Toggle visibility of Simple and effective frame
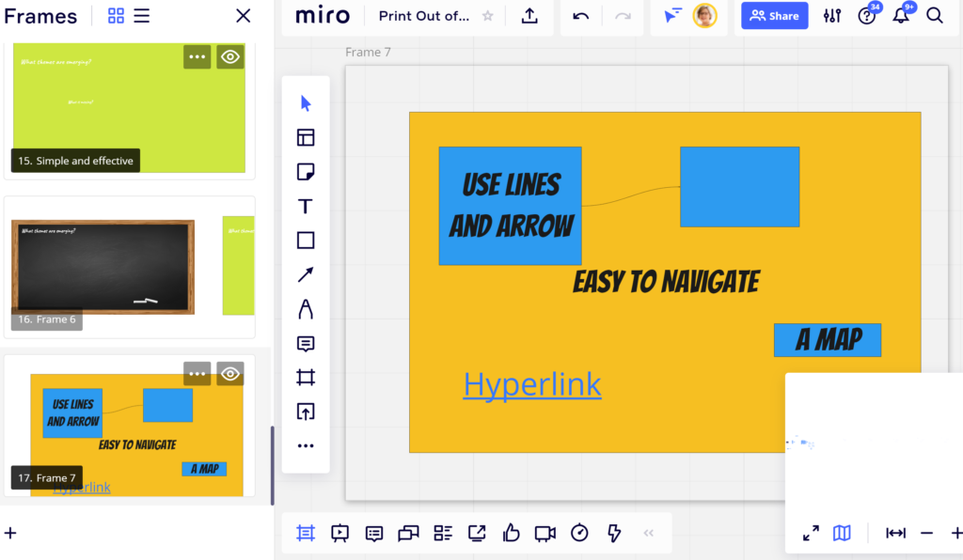 tap(230, 57)
